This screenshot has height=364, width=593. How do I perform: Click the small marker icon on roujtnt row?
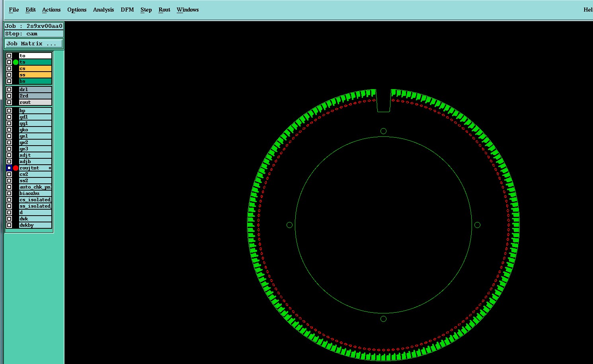coord(50,168)
